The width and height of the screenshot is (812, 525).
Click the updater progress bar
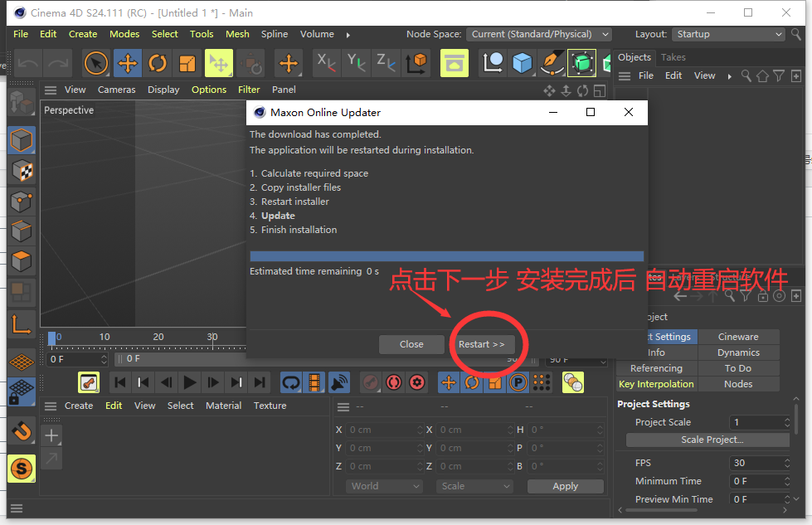[446, 256]
